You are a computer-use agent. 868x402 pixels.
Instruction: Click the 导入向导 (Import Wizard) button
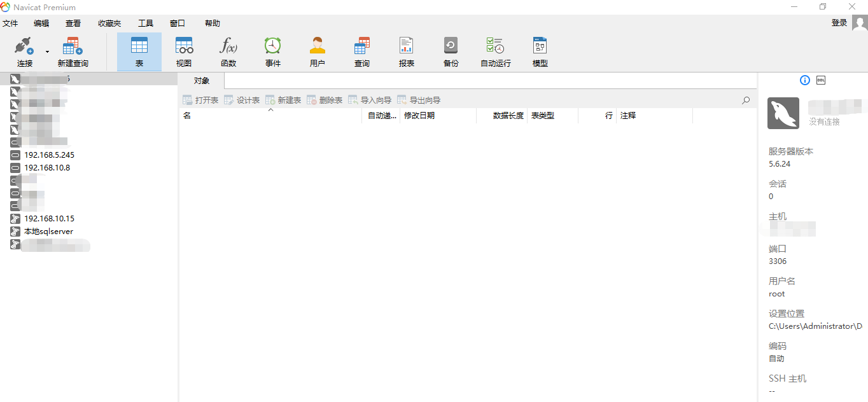point(374,100)
